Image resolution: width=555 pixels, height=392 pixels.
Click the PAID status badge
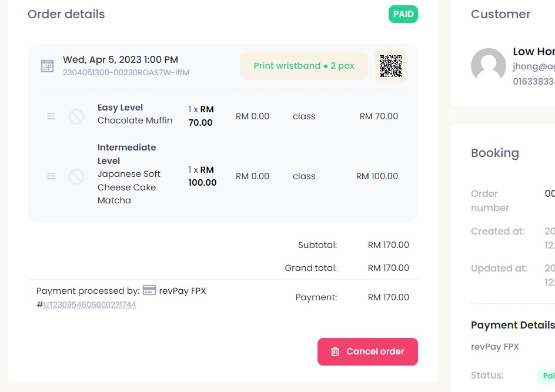click(403, 14)
